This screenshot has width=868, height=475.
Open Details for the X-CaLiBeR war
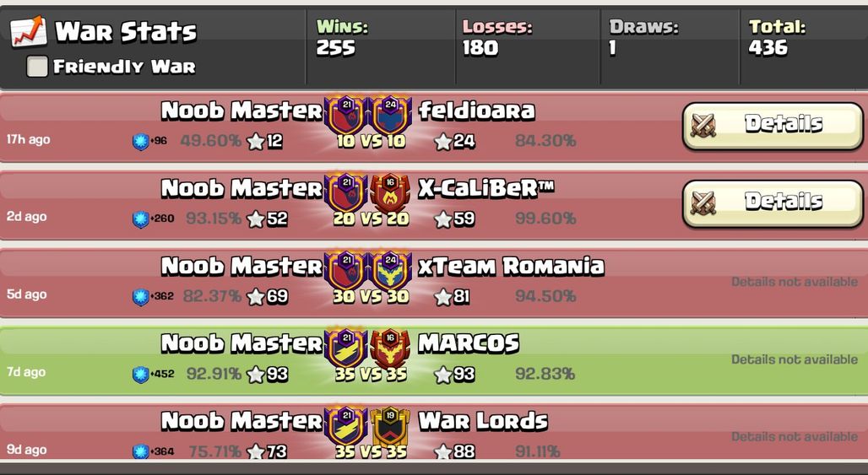point(773,203)
